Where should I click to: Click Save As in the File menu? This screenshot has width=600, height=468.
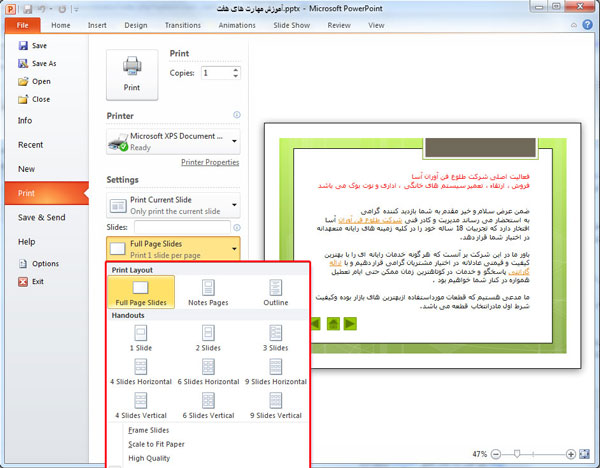pos(43,63)
